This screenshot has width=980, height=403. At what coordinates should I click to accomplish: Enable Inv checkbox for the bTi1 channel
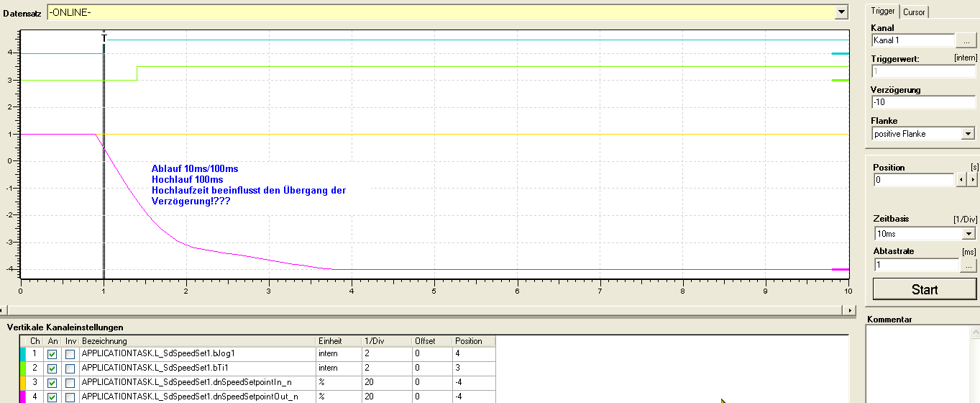coord(70,368)
